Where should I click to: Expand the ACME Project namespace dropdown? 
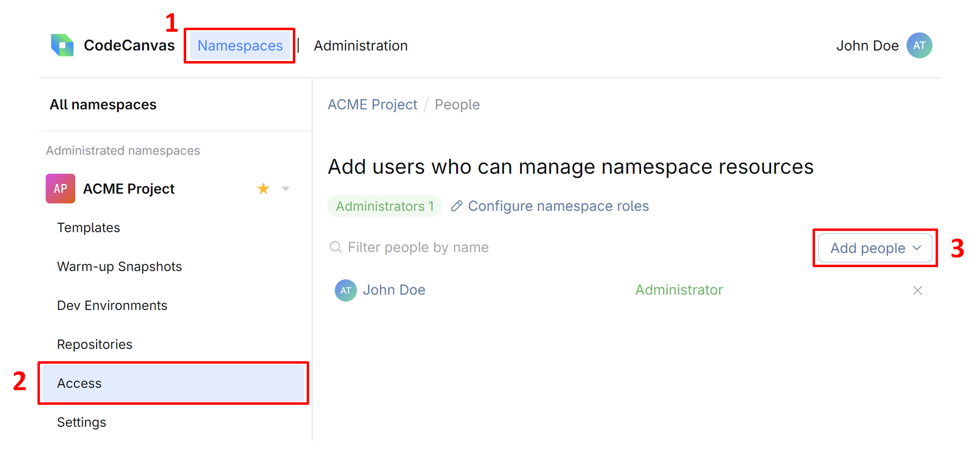[286, 189]
